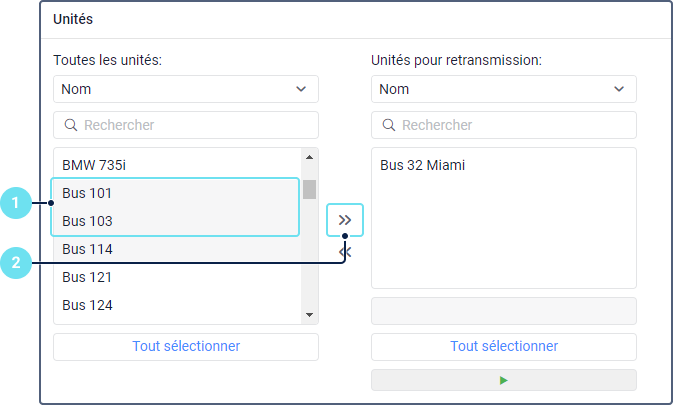Choose Bus 103 from all units

87,220
